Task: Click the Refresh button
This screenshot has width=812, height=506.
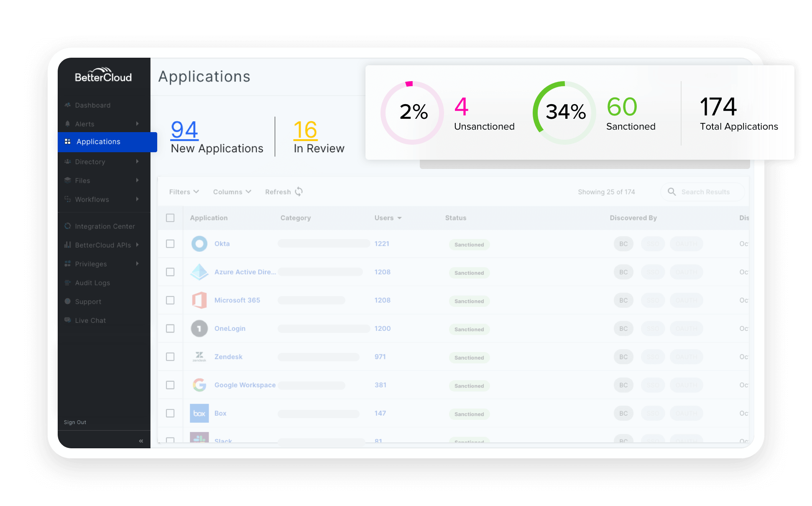Action: click(284, 192)
